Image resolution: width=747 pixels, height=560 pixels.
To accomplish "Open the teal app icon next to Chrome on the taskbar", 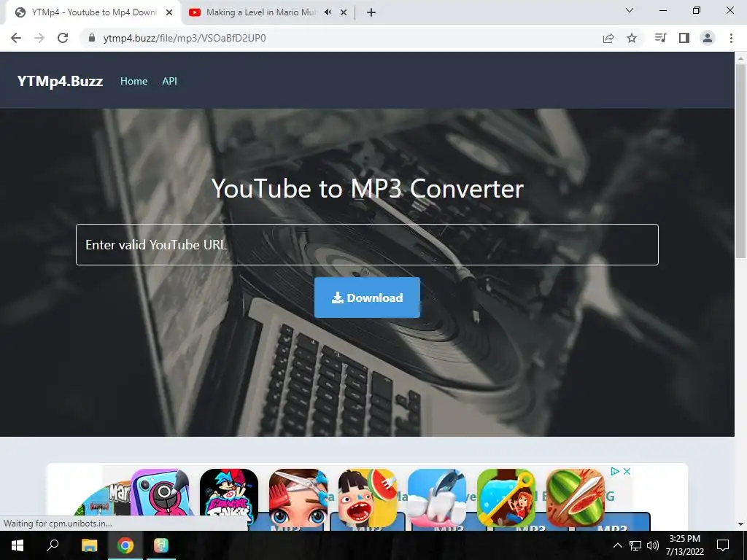I will 161,545.
